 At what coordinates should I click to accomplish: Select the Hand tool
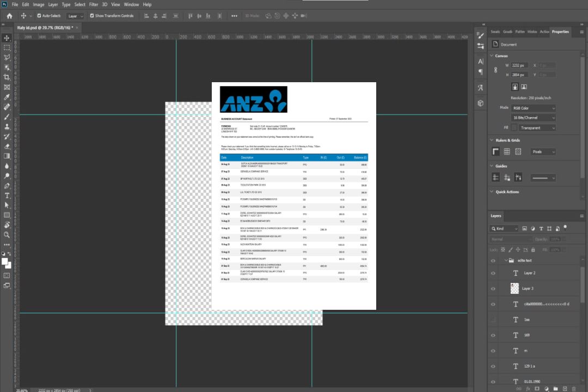7,225
